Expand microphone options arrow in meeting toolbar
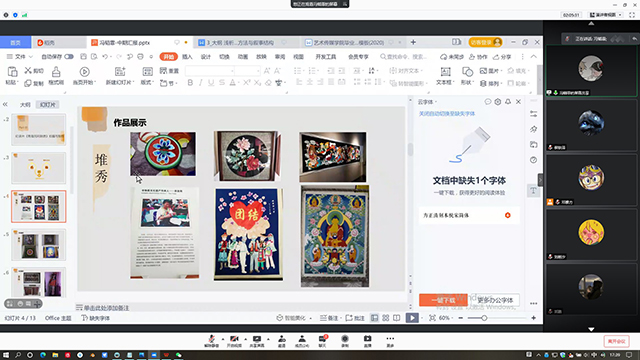Viewport: 640px width, 360px height. (223, 339)
